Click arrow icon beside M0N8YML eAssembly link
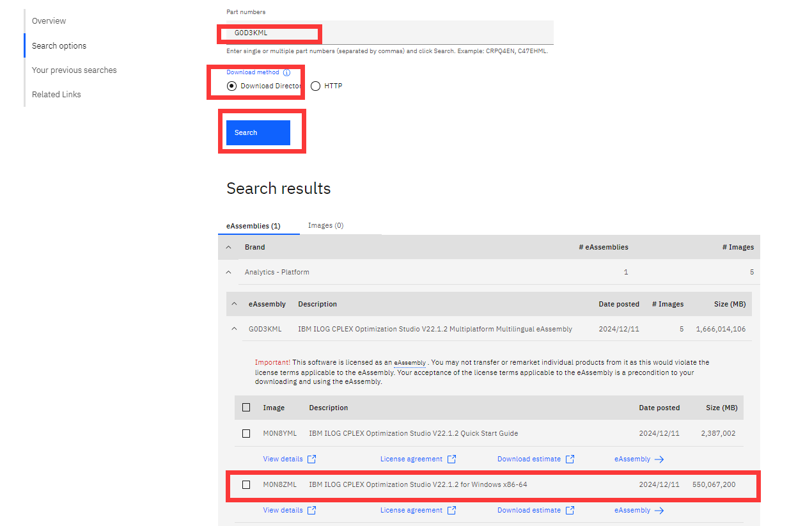The height and width of the screenshot is (526, 812). tap(659, 459)
